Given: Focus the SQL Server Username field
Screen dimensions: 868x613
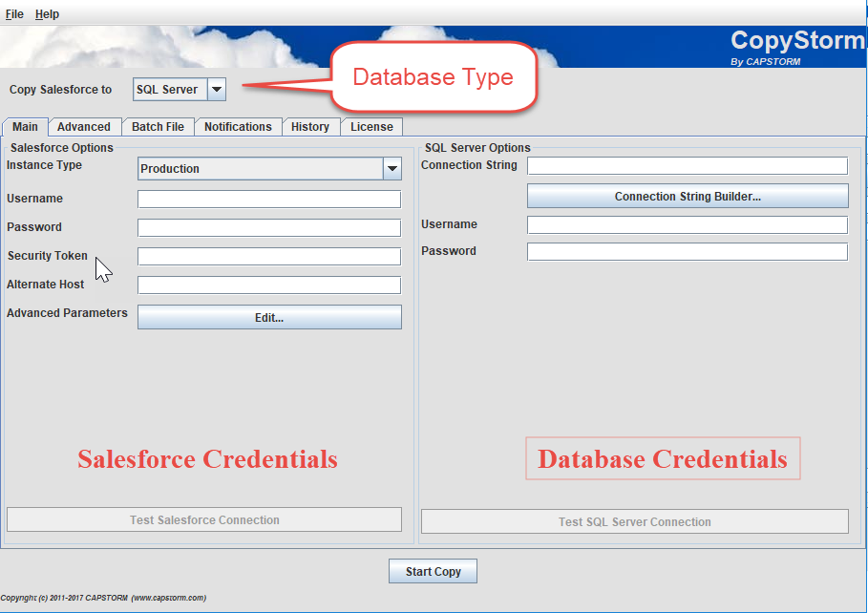Looking at the screenshot, I should tap(688, 224).
